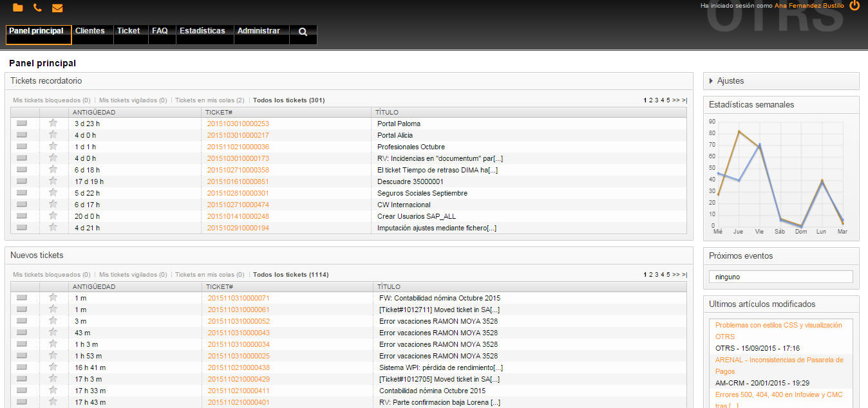868x408 pixels.
Task: Toggle the star for Portal Alicia ticket
Action: tap(53, 134)
